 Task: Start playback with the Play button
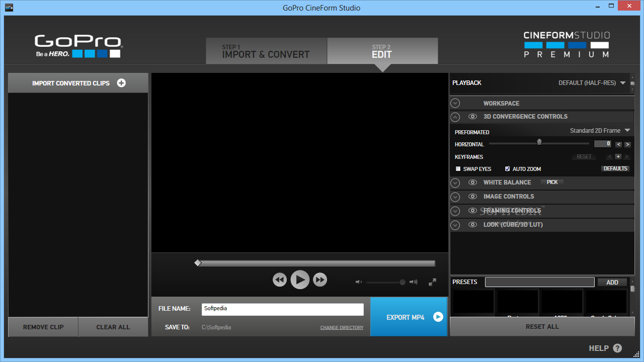click(300, 280)
